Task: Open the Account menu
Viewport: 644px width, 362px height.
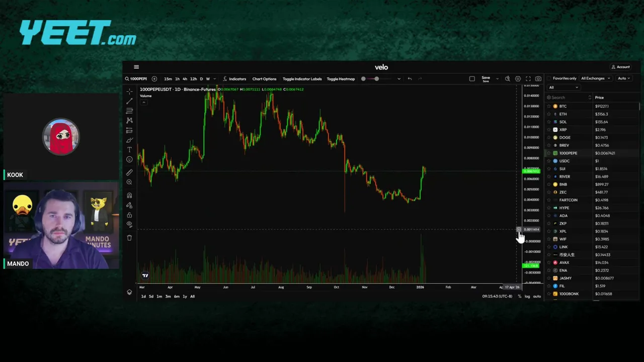Action: (x=621, y=67)
